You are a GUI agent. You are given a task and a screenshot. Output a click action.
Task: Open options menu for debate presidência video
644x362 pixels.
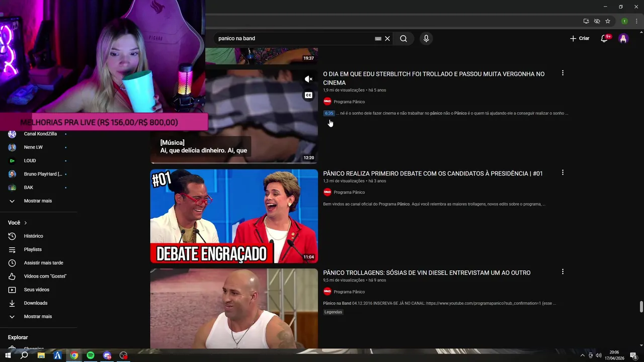point(562,172)
